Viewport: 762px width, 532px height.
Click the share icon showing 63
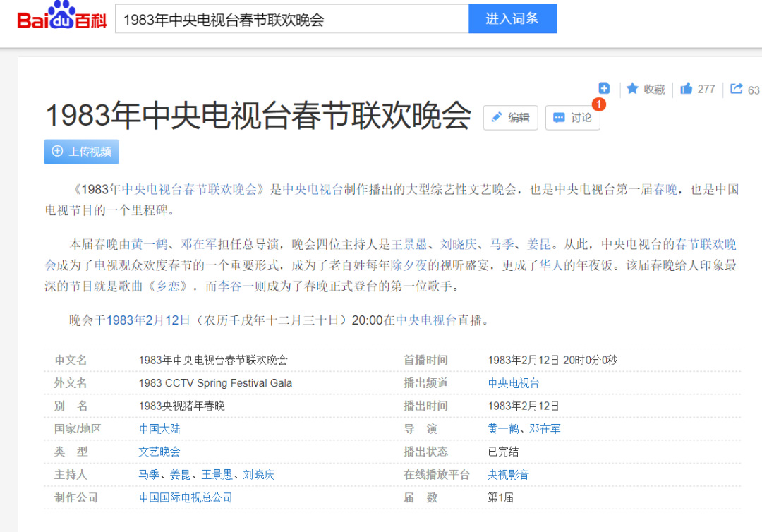click(x=737, y=88)
